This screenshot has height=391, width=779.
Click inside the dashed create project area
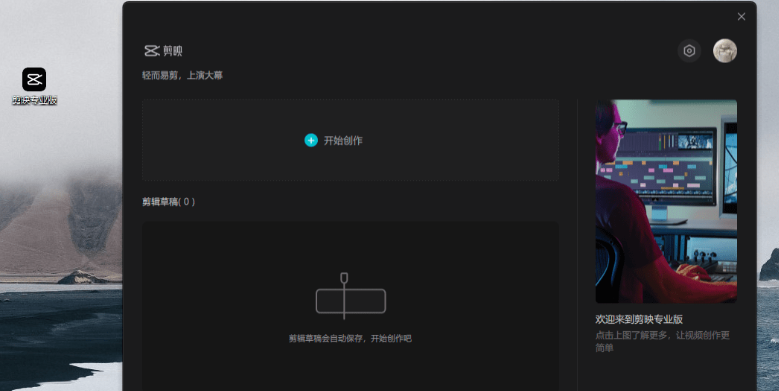click(350, 140)
